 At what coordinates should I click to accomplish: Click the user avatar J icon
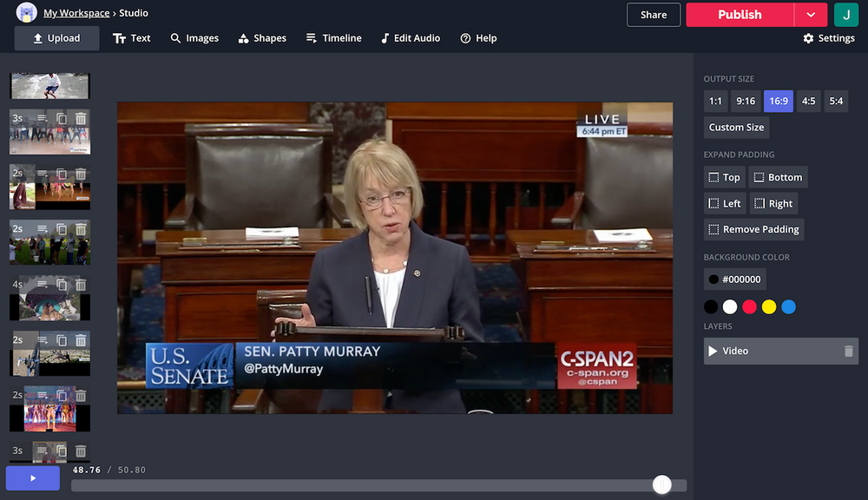tap(845, 15)
